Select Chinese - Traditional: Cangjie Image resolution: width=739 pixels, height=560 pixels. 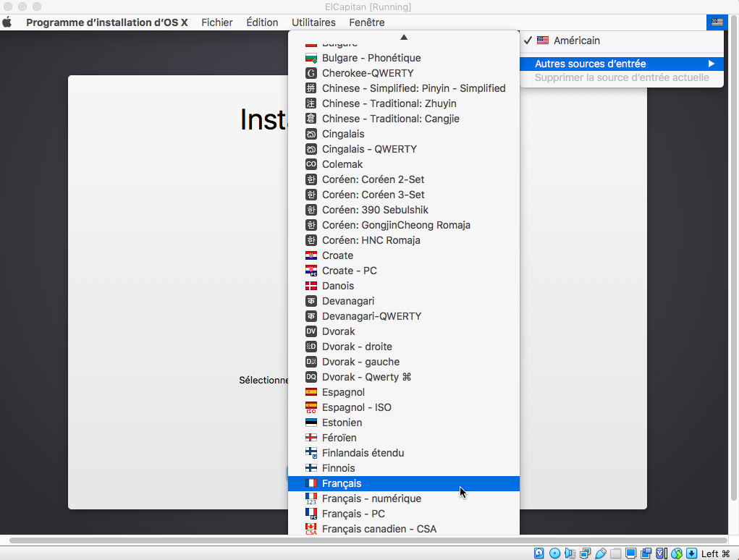point(403,119)
